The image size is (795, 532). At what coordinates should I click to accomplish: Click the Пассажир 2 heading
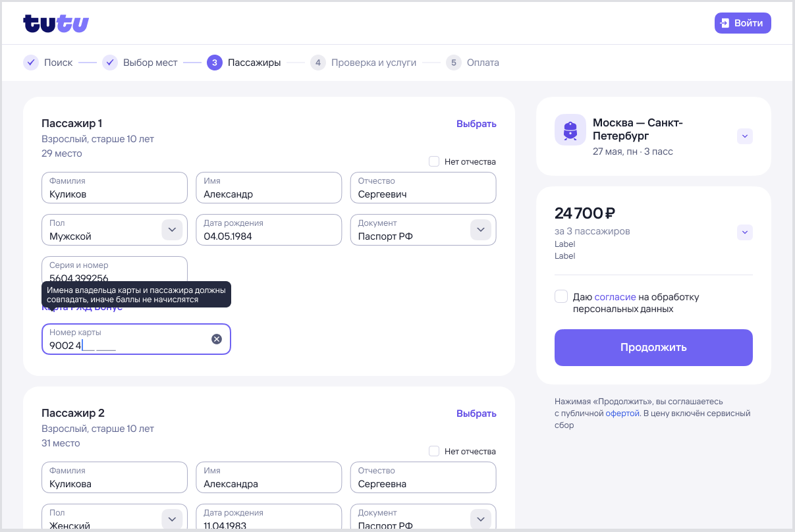tap(73, 413)
